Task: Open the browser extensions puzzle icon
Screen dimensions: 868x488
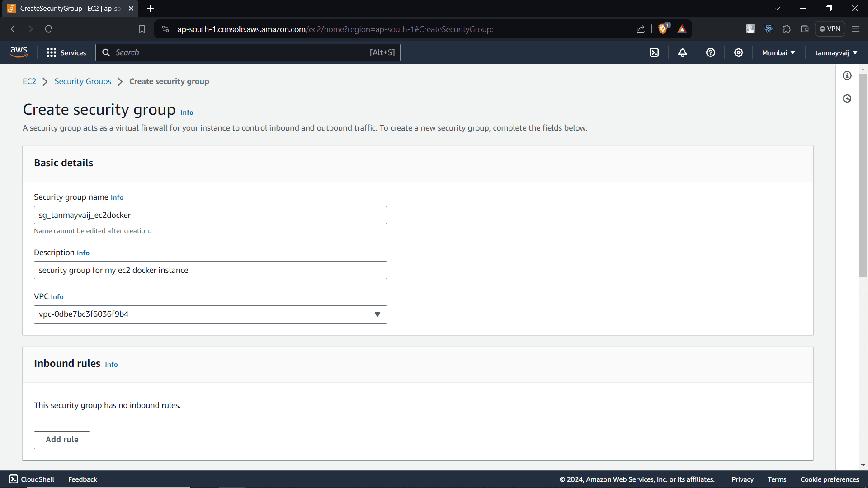Action: point(787,28)
